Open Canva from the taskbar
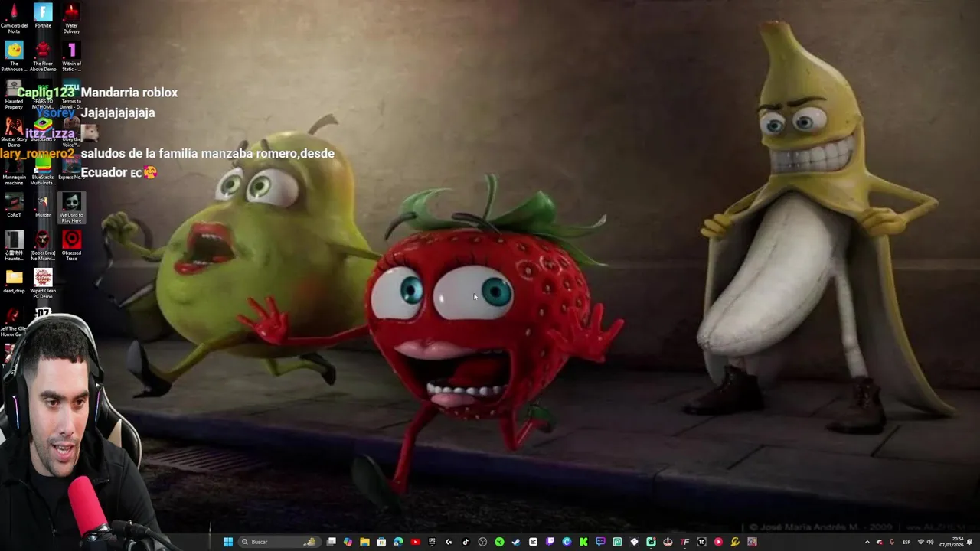 (x=567, y=542)
